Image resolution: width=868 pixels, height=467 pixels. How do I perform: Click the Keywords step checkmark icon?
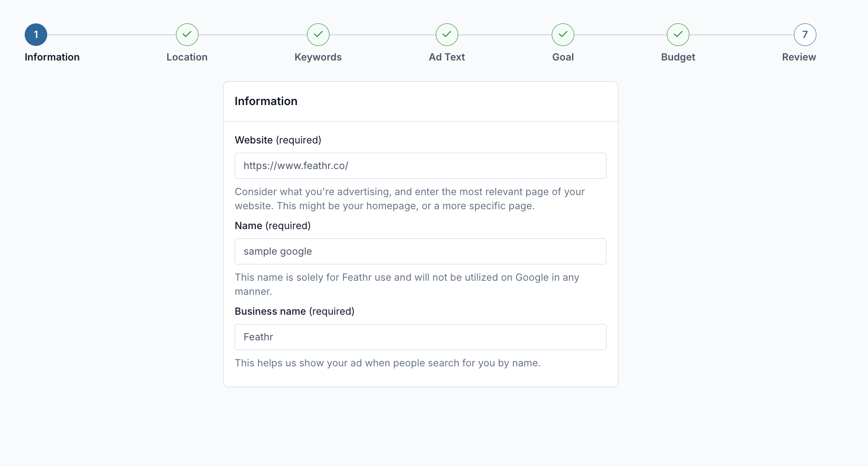(318, 34)
